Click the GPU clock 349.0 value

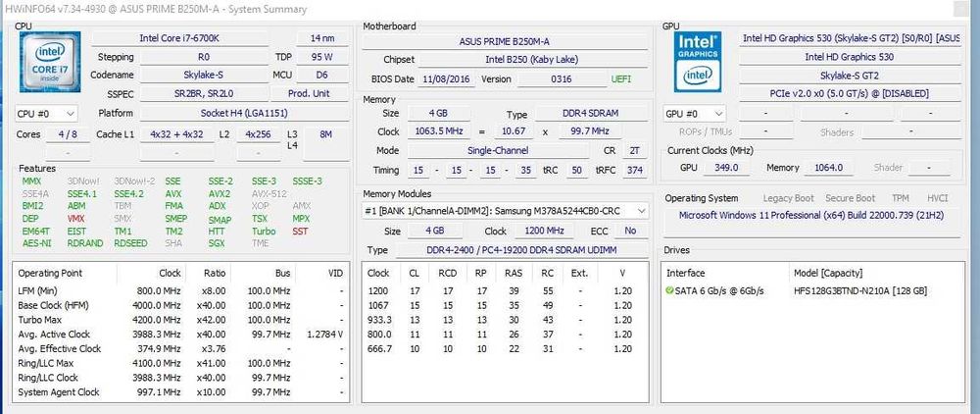tap(726, 168)
